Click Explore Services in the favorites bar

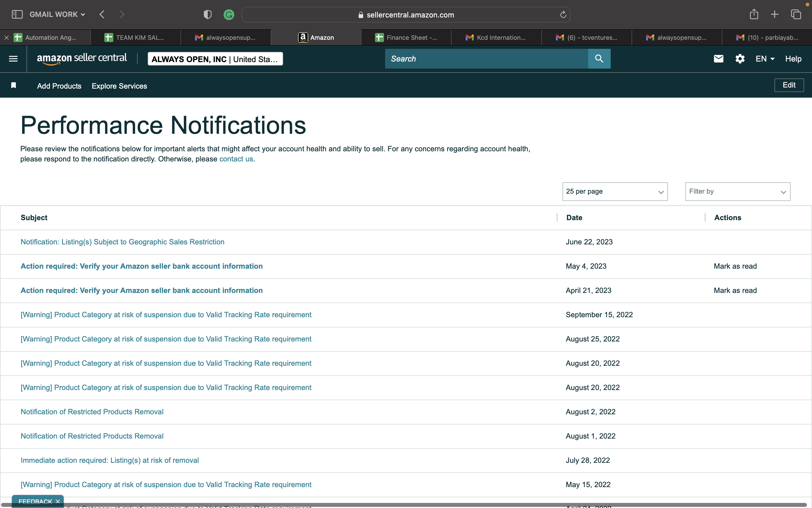pyautogui.click(x=120, y=86)
